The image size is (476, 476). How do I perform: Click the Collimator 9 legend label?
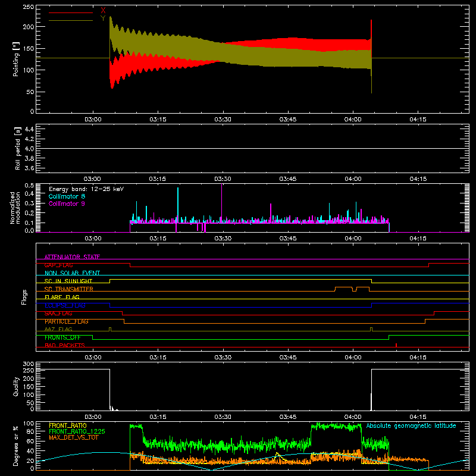67,203
